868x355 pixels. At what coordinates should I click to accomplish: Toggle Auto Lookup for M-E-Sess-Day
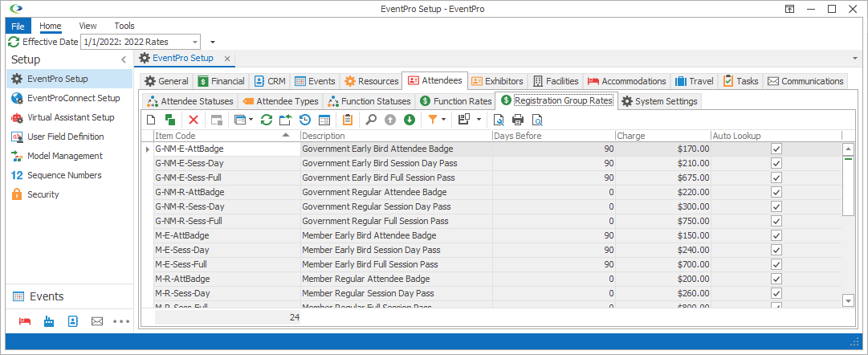tap(776, 250)
